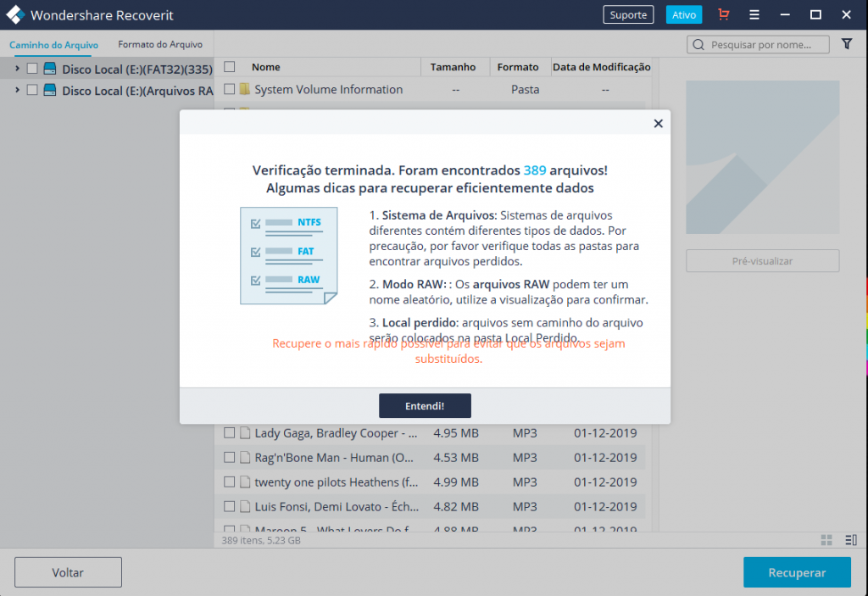The width and height of the screenshot is (868, 596).
Task: Check the Lady Gaga, Bradley Cooper file checkbox
Action: pyautogui.click(x=229, y=433)
